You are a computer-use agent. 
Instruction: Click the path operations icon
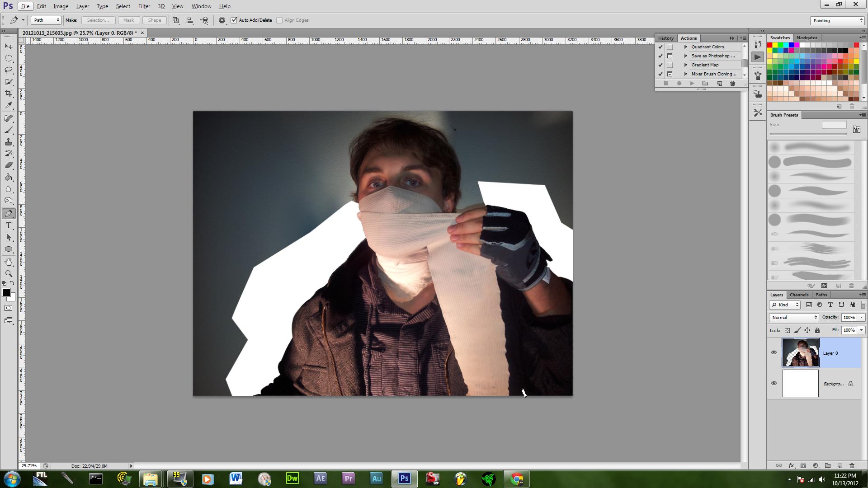[176, 20]
